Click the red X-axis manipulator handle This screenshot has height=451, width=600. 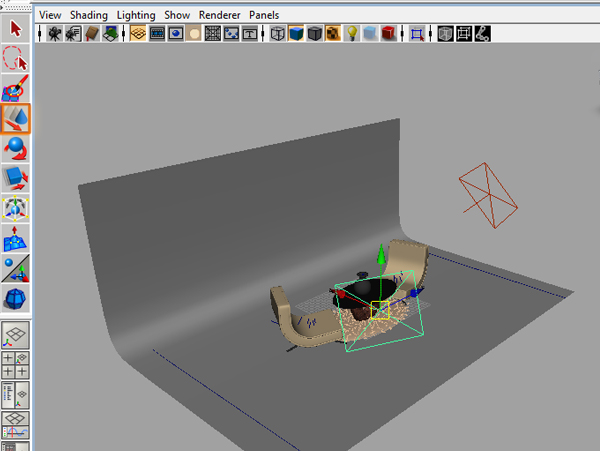[339, 294]
